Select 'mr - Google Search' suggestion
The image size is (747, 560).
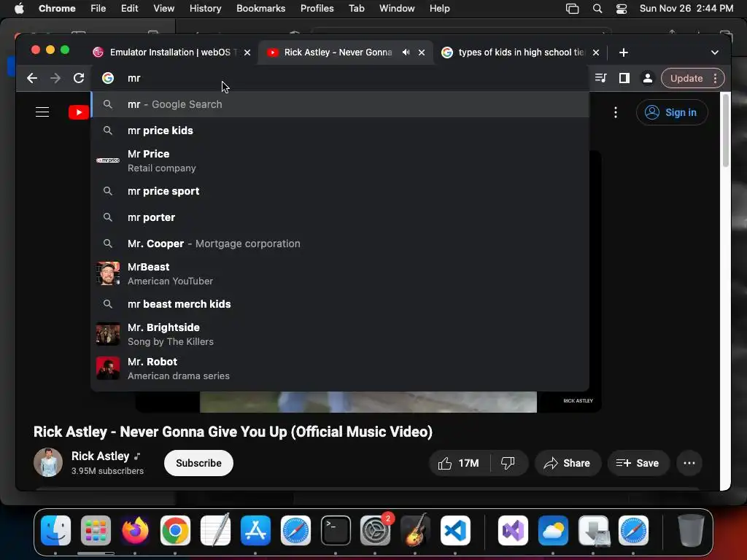click(x=340, y=104)
